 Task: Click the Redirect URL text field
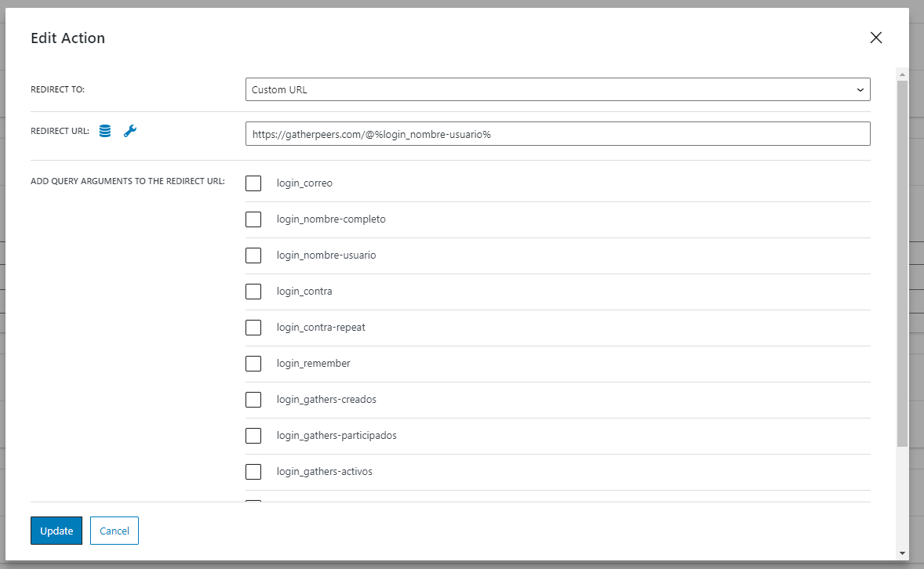558,133
